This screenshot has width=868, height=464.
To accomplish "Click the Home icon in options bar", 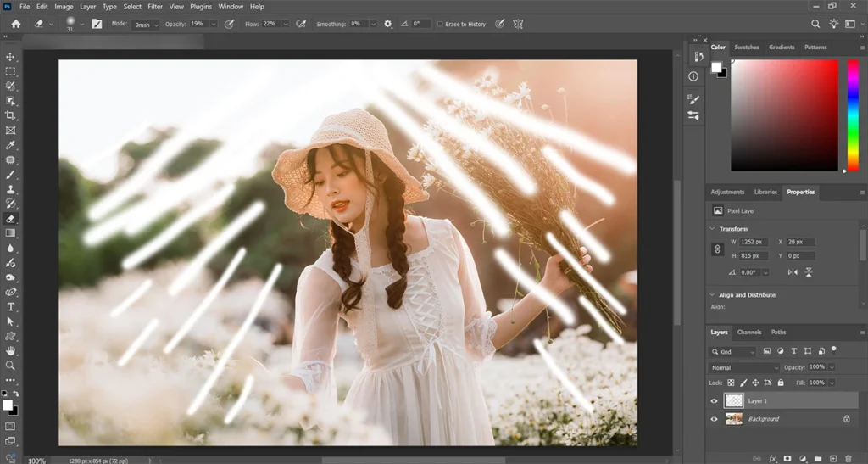I will (15, 24).
